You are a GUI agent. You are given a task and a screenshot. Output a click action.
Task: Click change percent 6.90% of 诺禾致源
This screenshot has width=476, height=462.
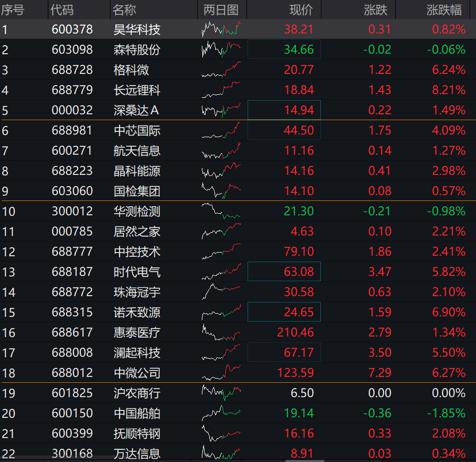[x=449, y=312]
